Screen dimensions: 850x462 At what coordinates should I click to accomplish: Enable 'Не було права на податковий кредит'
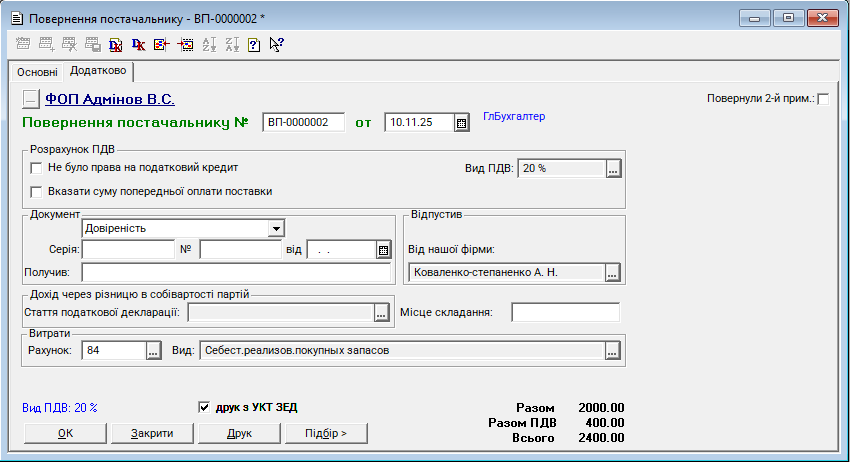point(37,168)
